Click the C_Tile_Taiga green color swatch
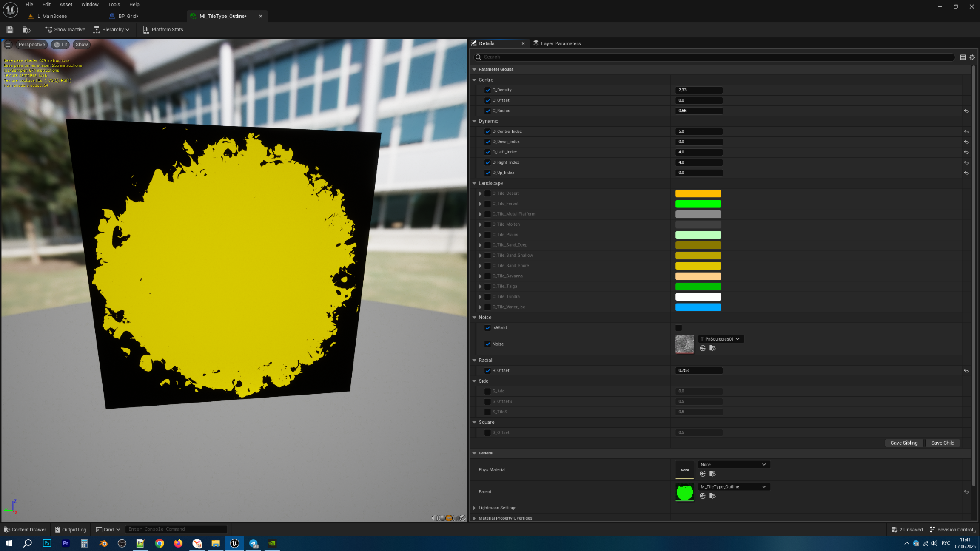980x551 pixels. coord(698,287)
